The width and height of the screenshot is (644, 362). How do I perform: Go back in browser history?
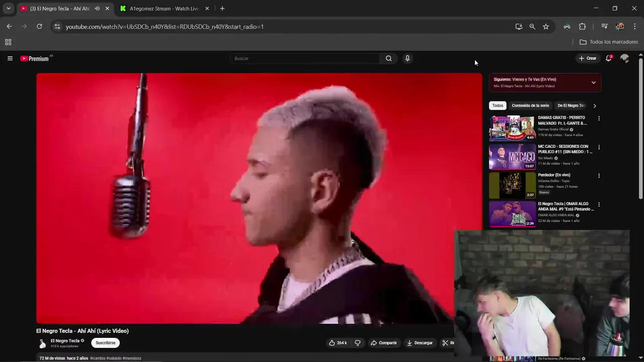(9, 27)
